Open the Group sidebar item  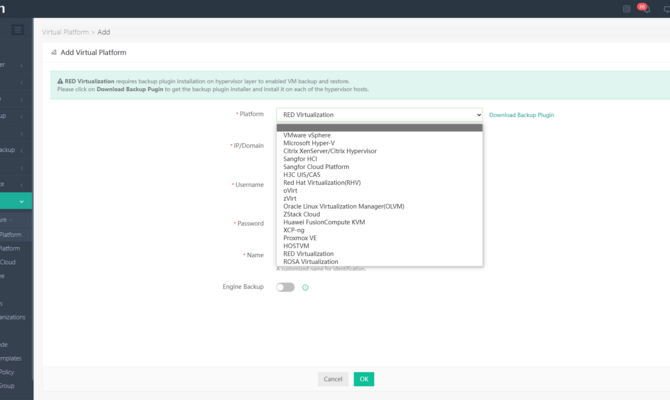(x=7, y=386)
